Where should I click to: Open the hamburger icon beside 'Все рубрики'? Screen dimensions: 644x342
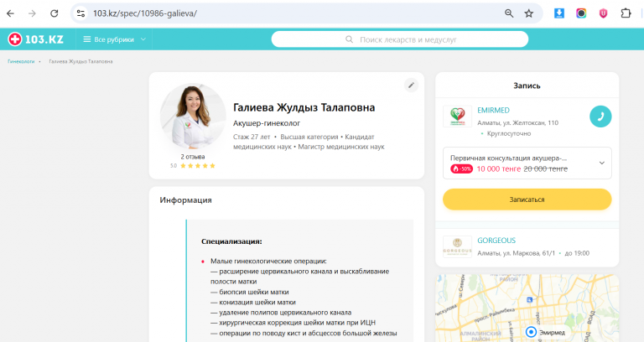[x=86, y=39]
